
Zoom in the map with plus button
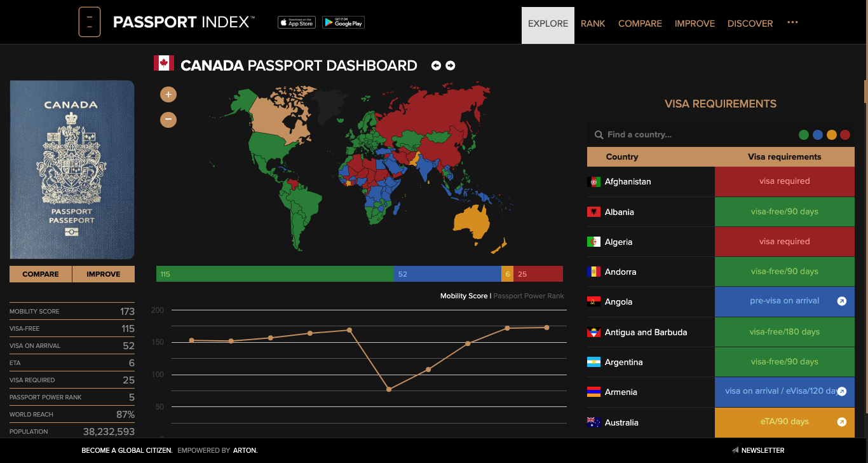(x=168, y=95)
